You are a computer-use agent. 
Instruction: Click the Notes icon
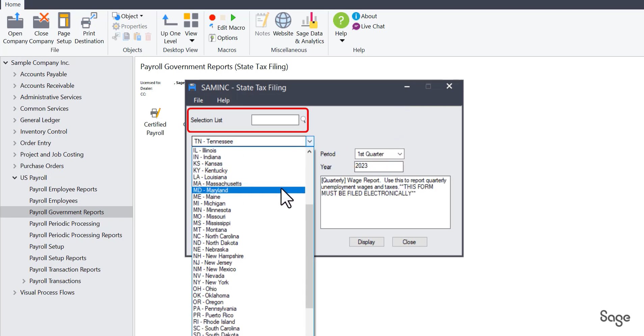262,24
